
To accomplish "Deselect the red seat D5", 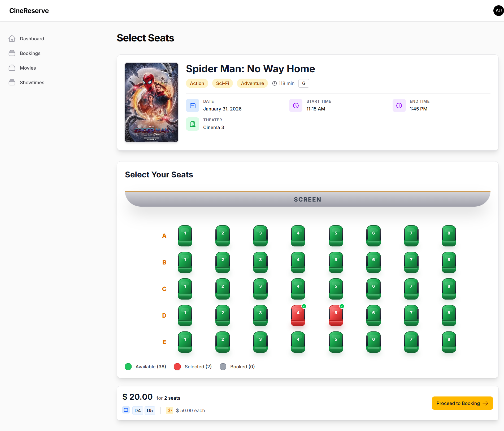I will point(336,315).
